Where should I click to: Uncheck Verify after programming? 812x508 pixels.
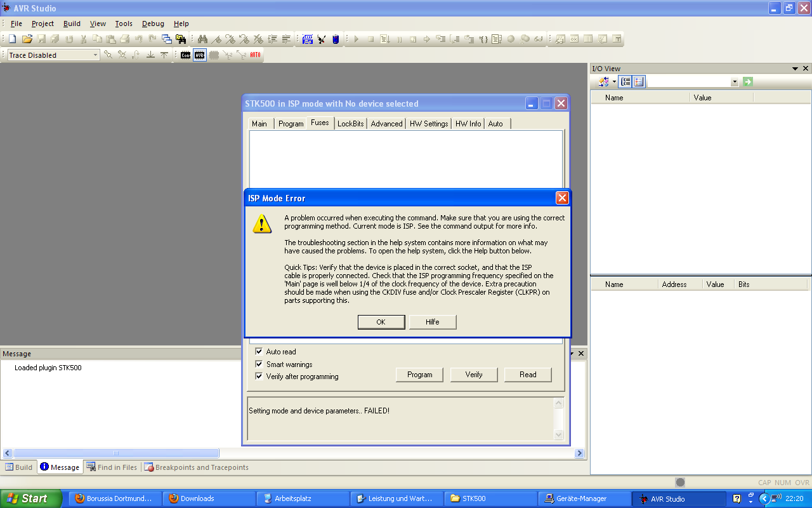[x=259, y=376]
